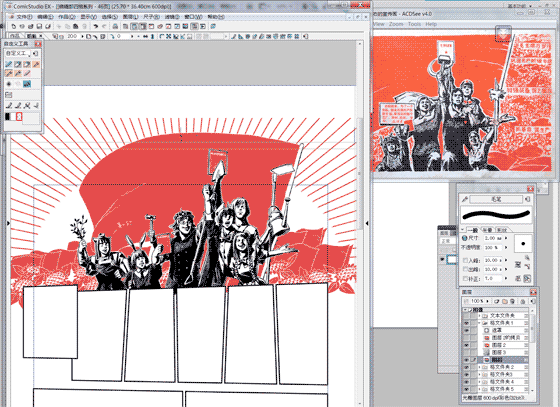
Task: Select the second orange brush in the second tool row
Action: pyautogui.click(x=18, y=74)
